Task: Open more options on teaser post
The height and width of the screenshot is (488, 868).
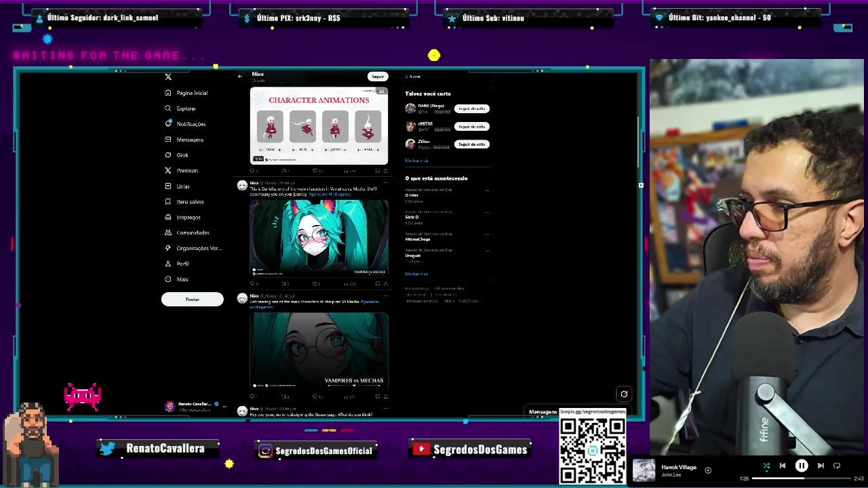Action: [x=385, y=296]
